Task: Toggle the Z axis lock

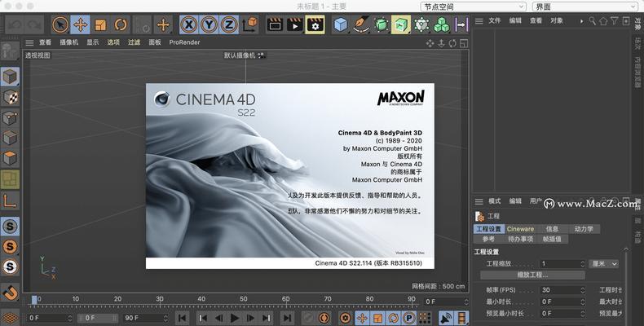Action: point(229,24)
